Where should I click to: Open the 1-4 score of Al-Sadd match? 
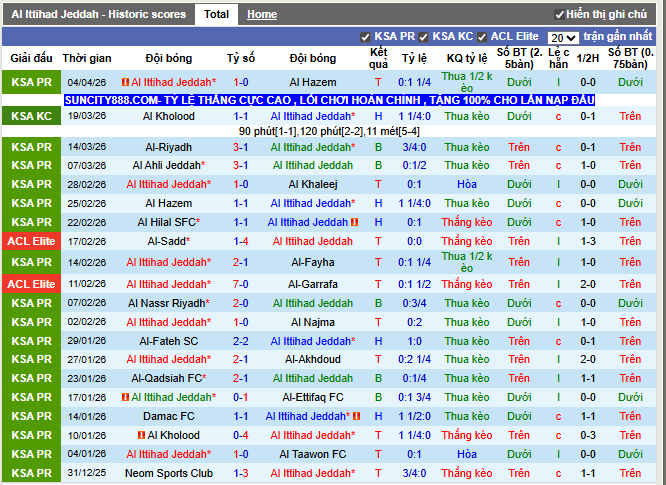point(240,241)
